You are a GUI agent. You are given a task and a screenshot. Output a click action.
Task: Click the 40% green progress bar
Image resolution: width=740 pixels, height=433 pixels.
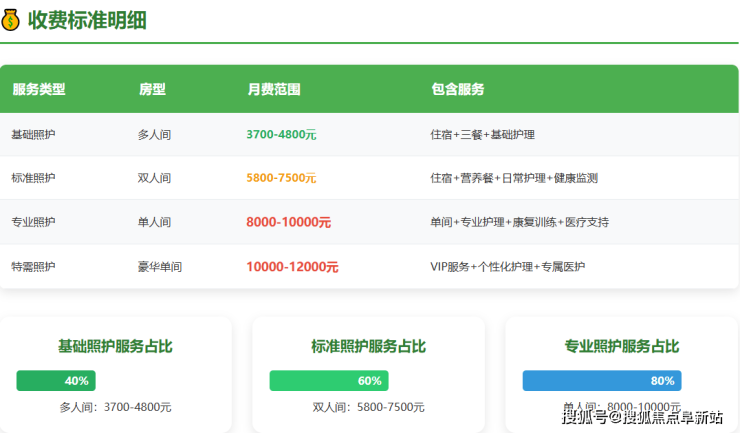[x=55, y=381]
